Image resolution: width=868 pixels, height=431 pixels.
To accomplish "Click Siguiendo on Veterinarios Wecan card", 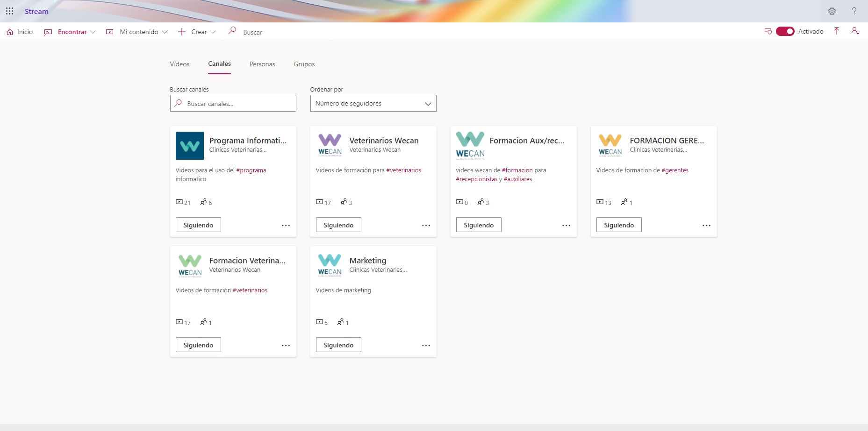I will [x=338, y=225].
